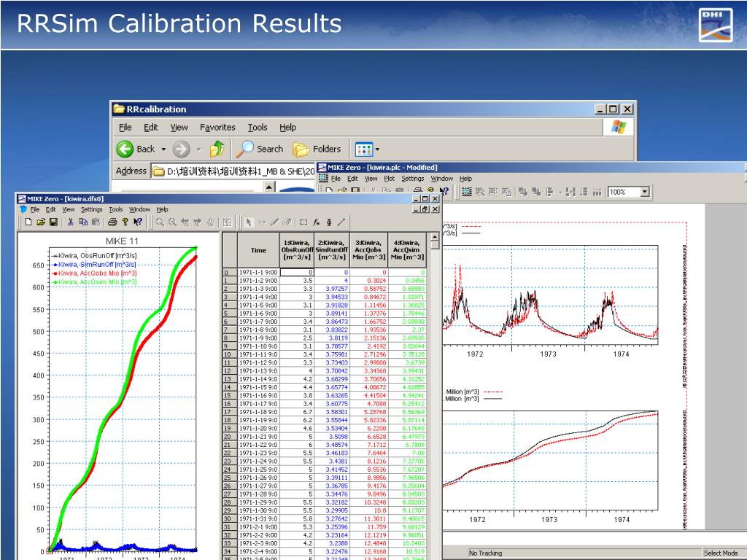Click previous zoom arrow in kiwira.dfs0 toolbar

click(185, 222)
